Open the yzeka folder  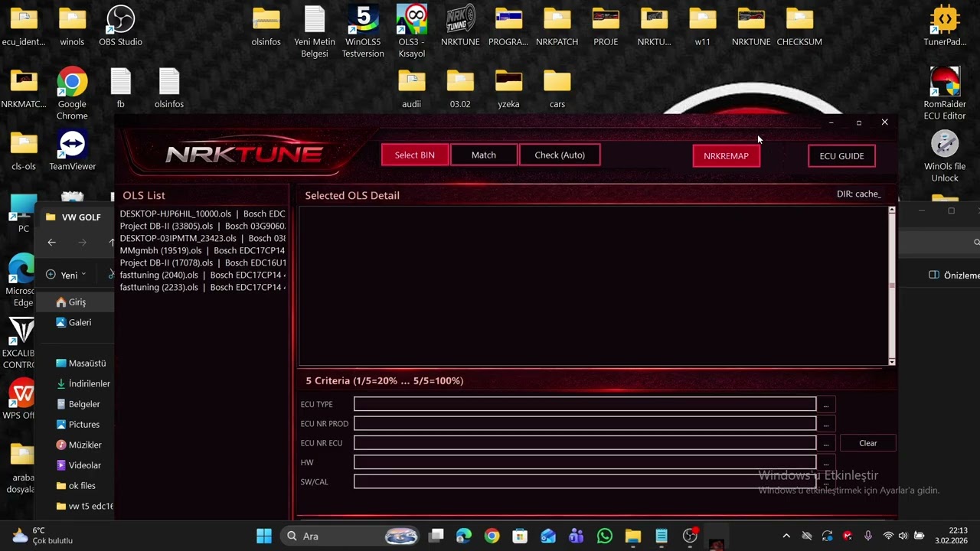(x=508, y=89)
